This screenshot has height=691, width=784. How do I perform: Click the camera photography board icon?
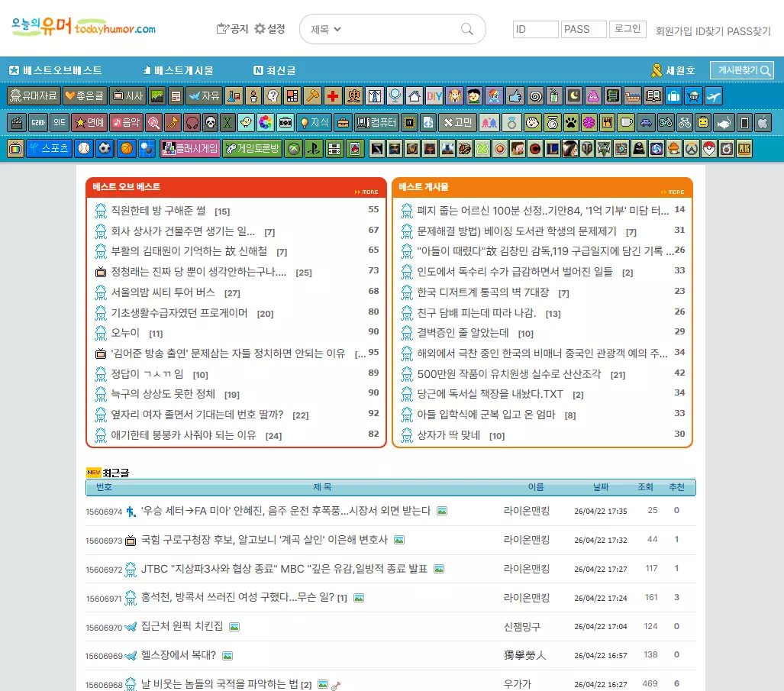pos(286,123)
